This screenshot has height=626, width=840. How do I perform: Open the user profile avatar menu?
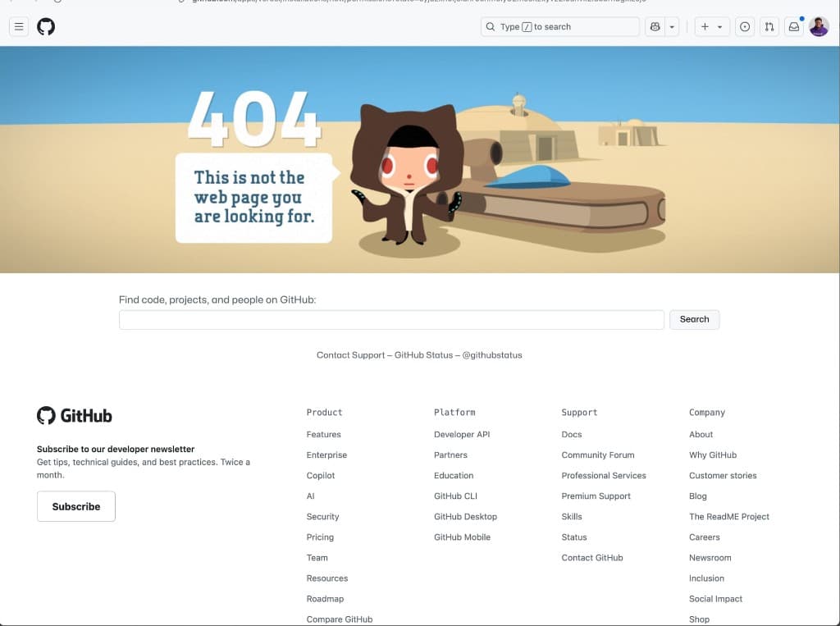pos(819,27)
